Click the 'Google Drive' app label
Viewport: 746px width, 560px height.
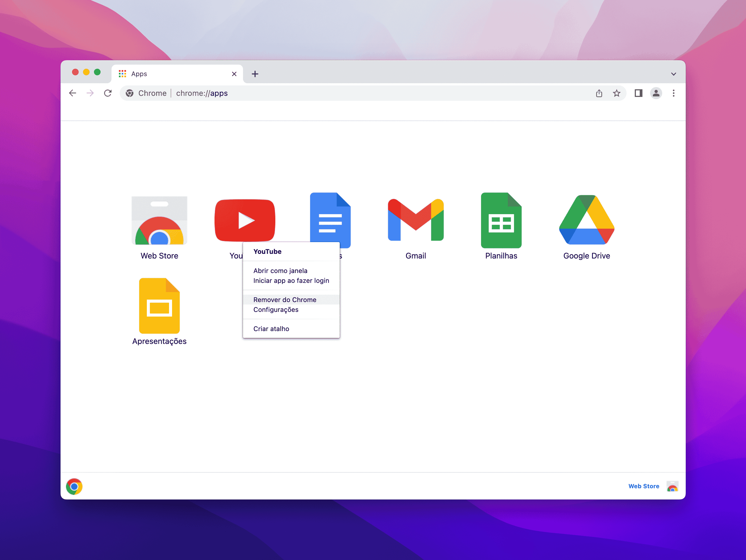(x=587, y=256)
